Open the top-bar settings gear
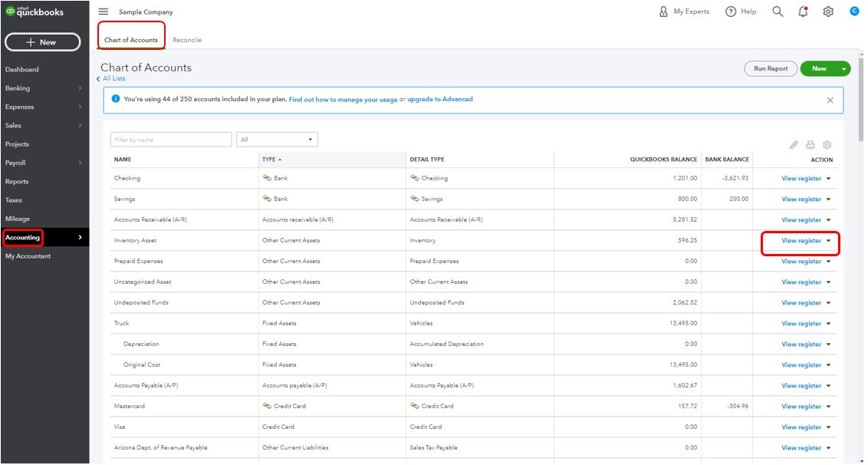868x465 pixels. (x=828, y=12)
